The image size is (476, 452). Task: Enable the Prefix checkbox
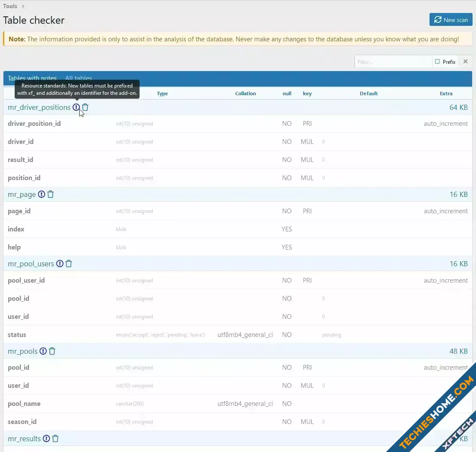point(438,62)
